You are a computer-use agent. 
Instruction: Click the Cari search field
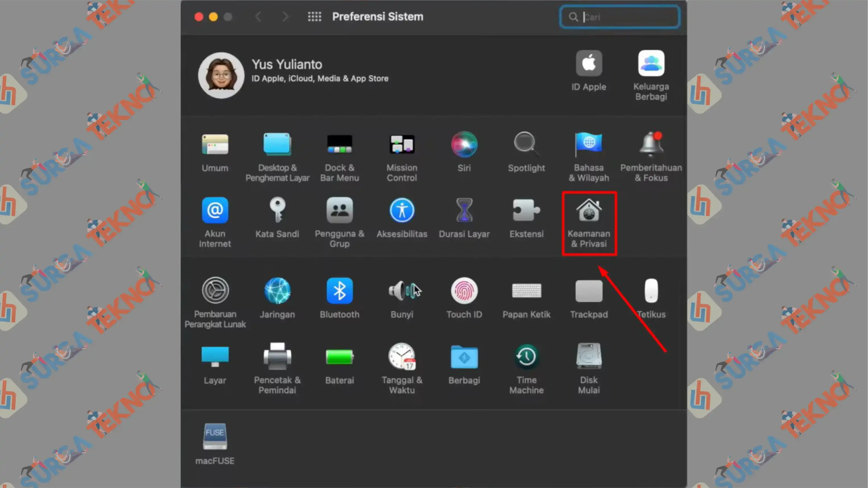click(619, 17)
